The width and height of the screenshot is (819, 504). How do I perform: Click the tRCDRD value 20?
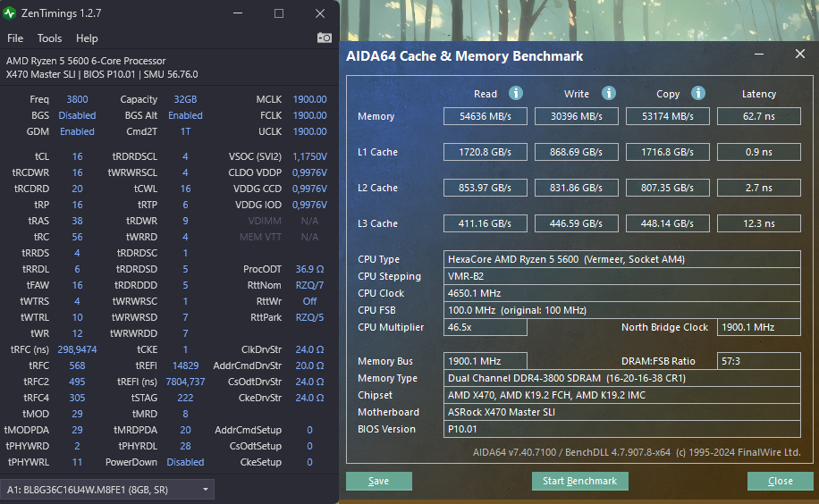pyautogui.click(x=77, y=189)
